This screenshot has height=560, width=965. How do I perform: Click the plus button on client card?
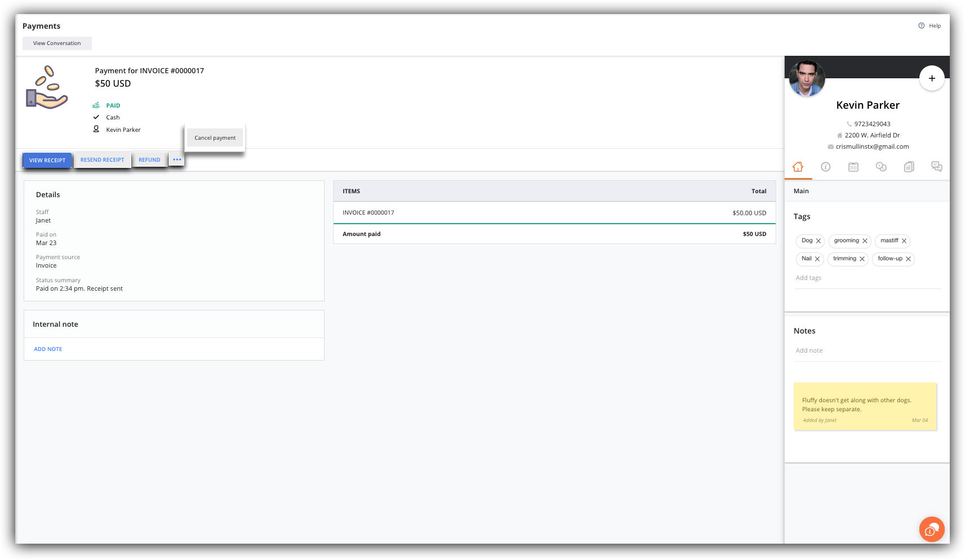(932, 78)
